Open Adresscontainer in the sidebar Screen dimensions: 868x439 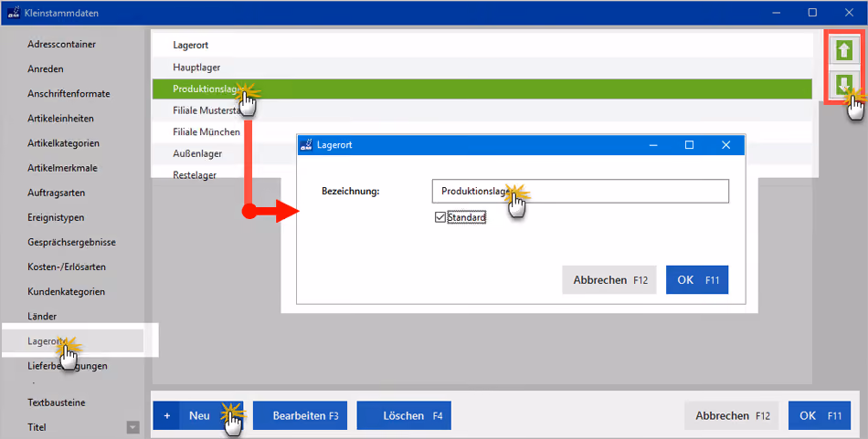pyautogui.click(x=61, y=44)
